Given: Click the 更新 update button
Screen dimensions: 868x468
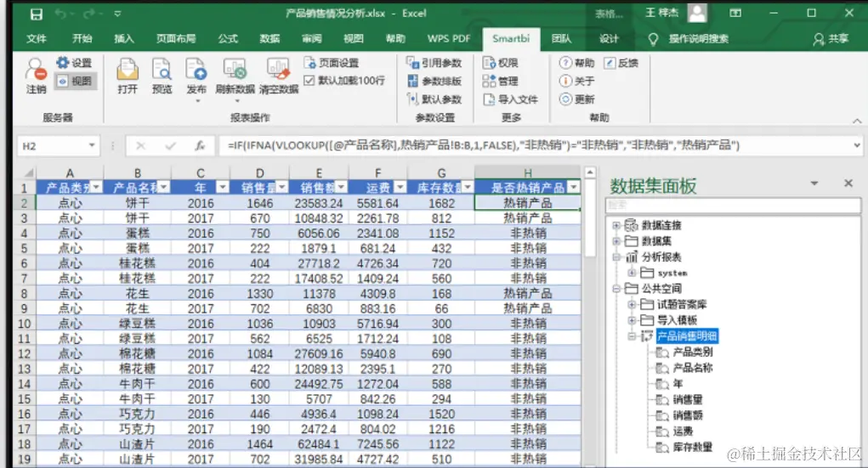Looking at the screenshot, I should point(576,99).
